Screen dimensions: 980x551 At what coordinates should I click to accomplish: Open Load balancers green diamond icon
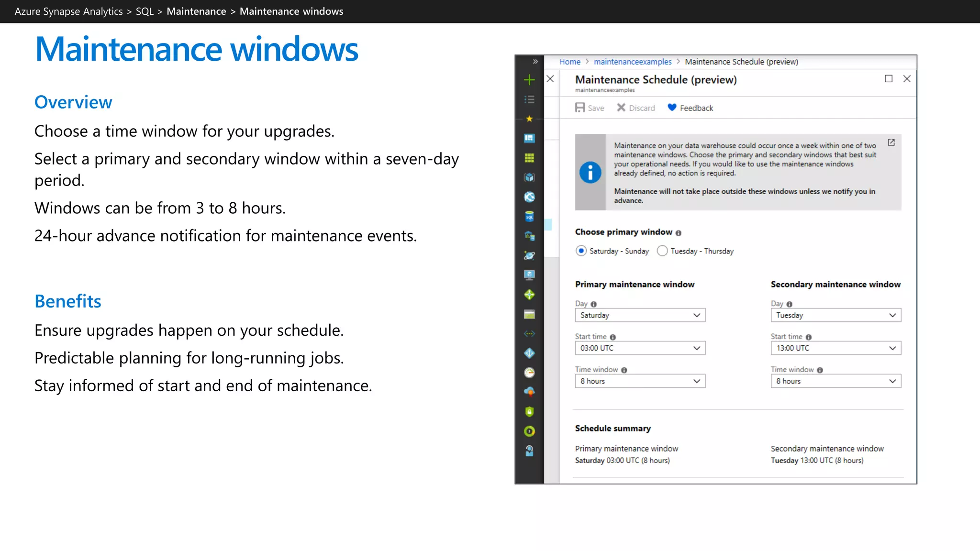(529, 295)
